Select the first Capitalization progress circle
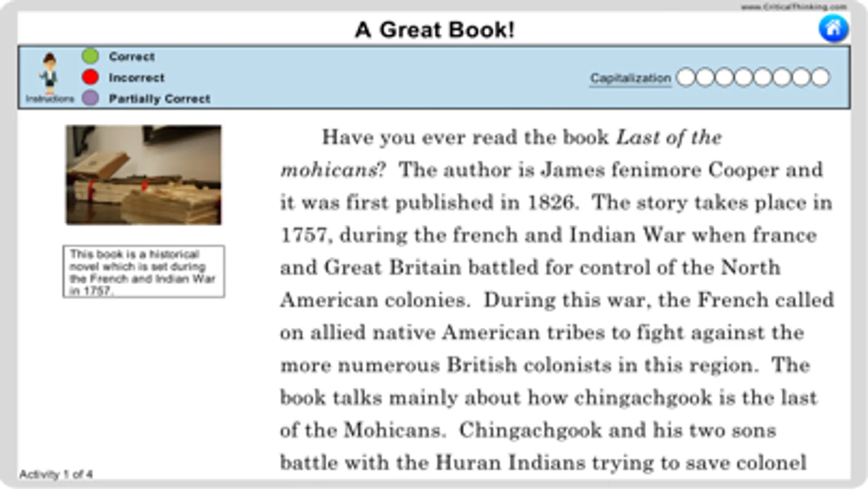This screenshot has height=489, width=868. 686,77
